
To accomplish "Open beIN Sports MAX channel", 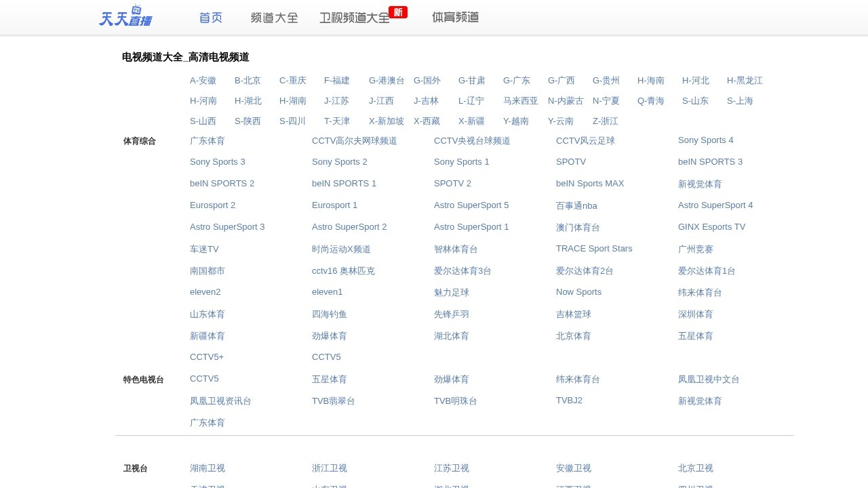I will point(589,184).
